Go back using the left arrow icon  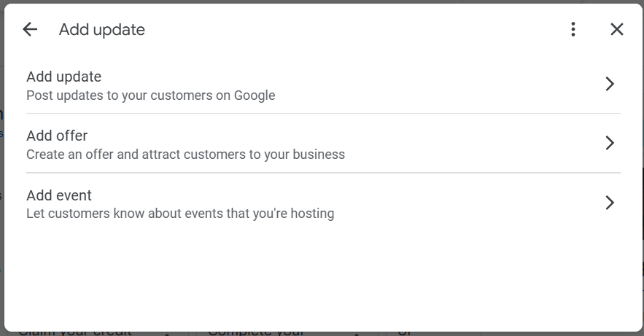click(x=30, y=29)
